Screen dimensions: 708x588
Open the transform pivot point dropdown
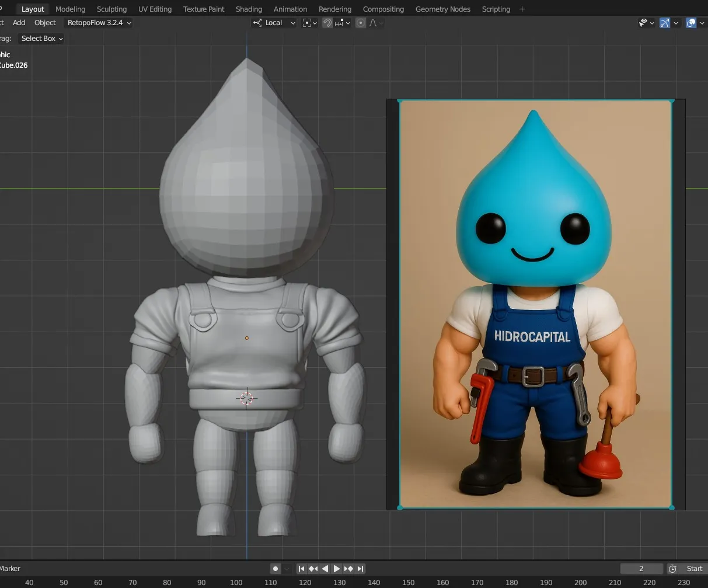[x=309, y=23]
